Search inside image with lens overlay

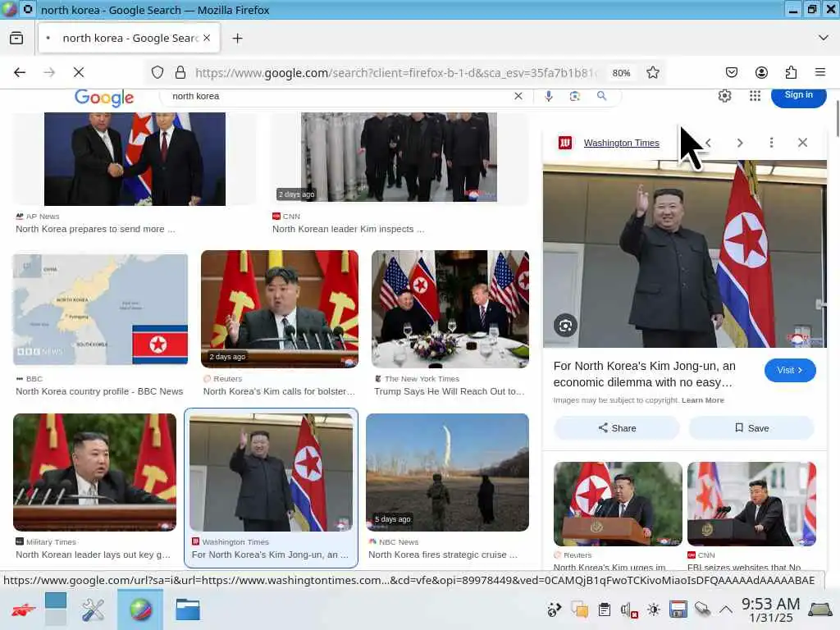(x=565, y=326)
